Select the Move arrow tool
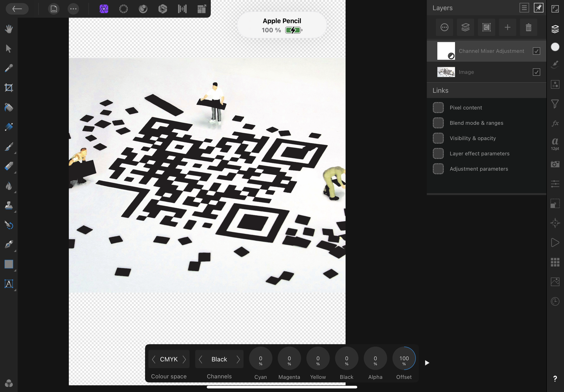This screenshot has width=564, height=392. pyautogui.click(x=9, y=49)
